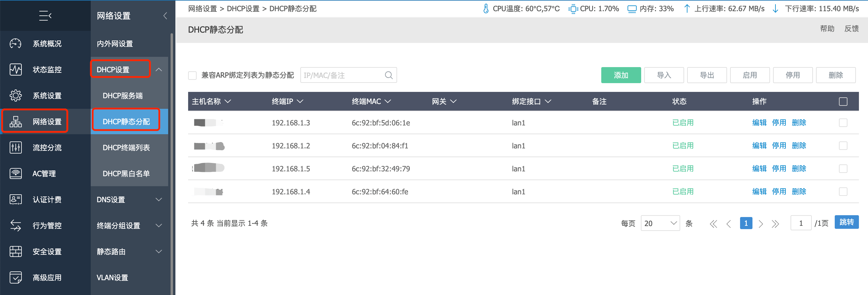Expand the 静态路由 menu section
Screen dimensions: 868x295
(x=129, y=251)
